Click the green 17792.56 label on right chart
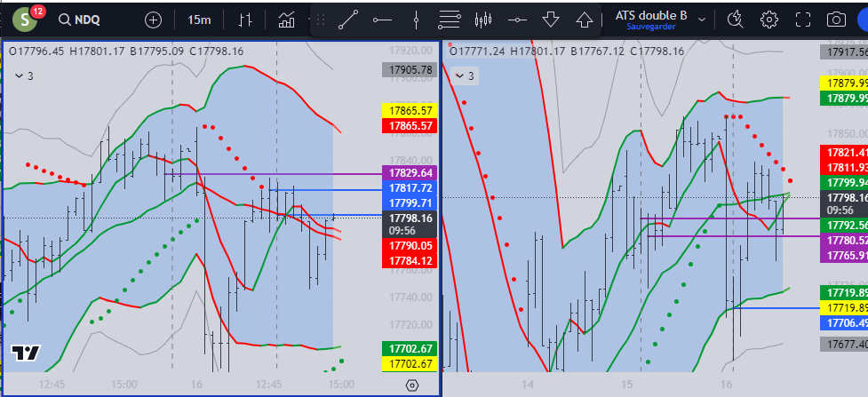The height and width of the screenshot is (397, 868). click(844, 226)
